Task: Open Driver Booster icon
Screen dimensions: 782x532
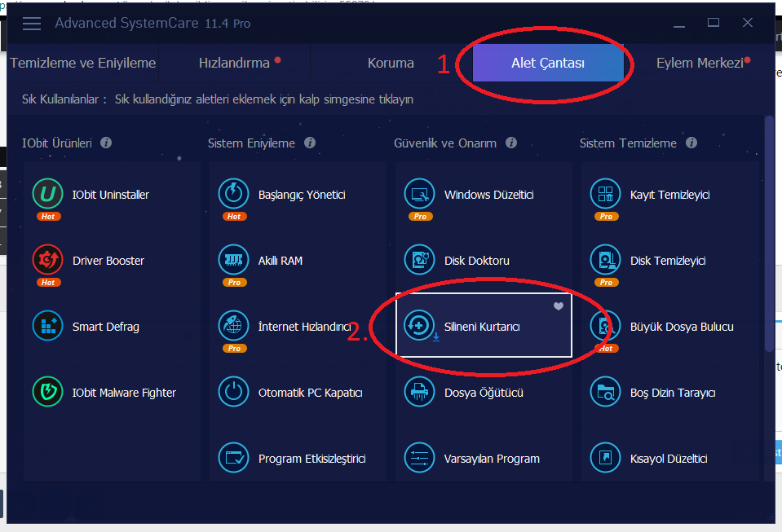Action: pos(48,260)
